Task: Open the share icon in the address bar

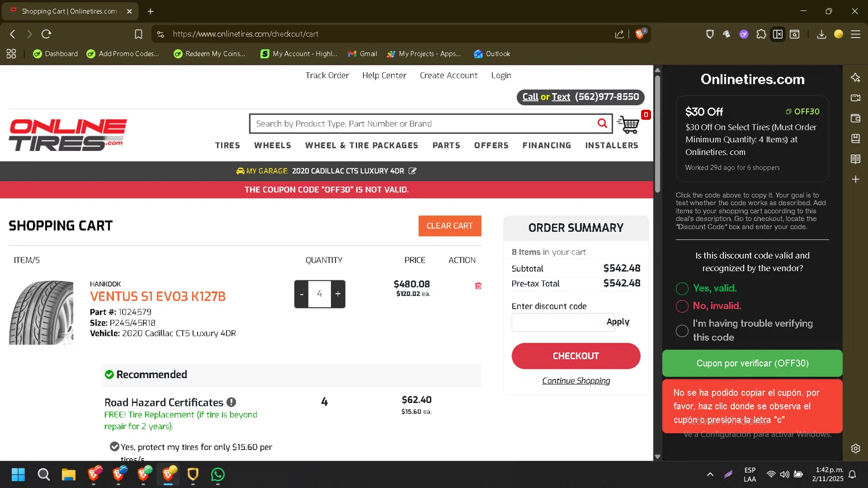Action: [619, 34]
